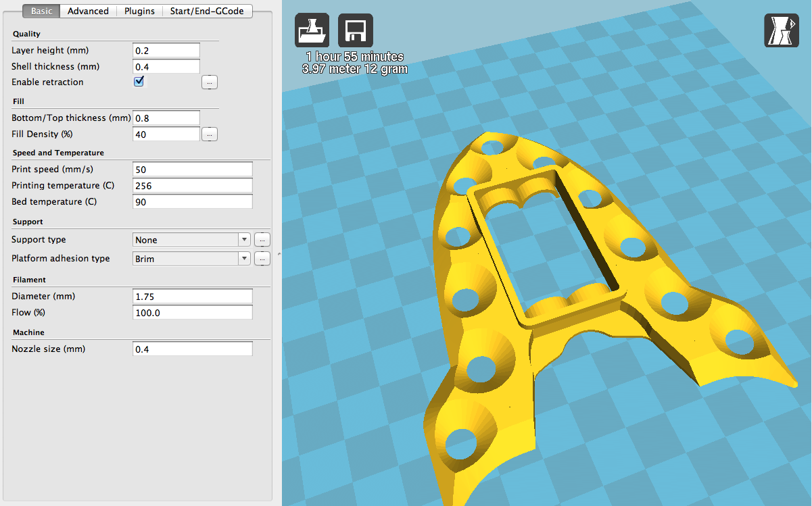Open Support type settings ellipsis button
The width and height of the screenshot is (812, 506).
(x=262, y=240)
